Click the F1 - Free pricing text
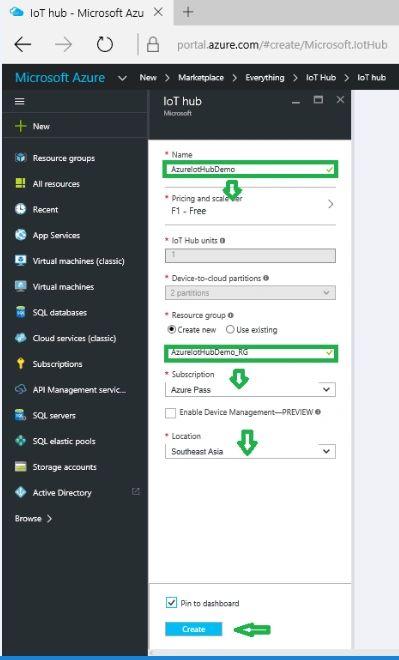 click(x=189, y=211)
